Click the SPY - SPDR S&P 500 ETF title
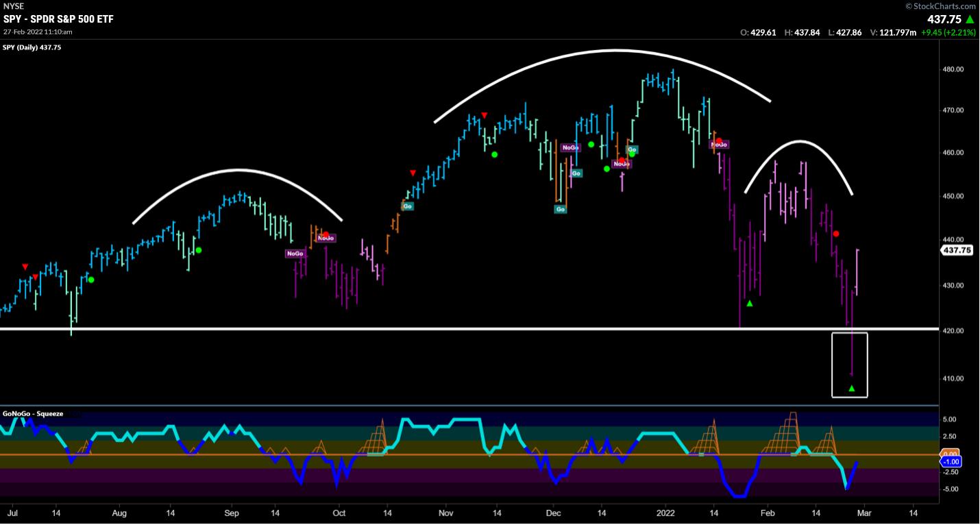Screen dimensions: 980x525 pos(58,19)
